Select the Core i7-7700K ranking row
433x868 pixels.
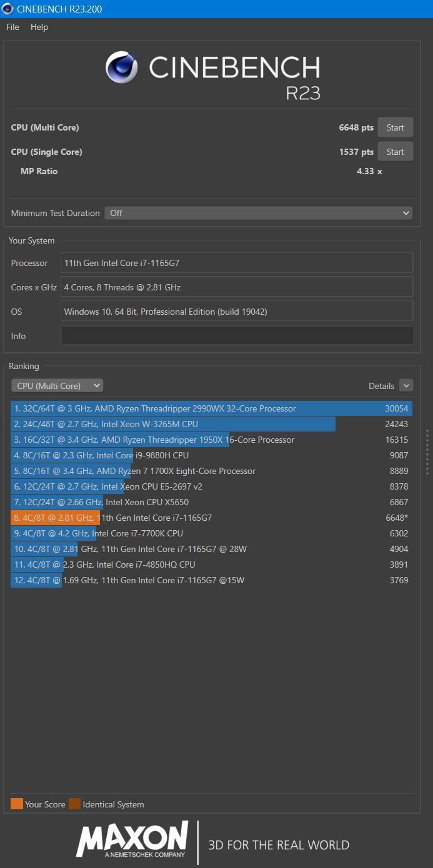pyautogui.click(x=212, y=533)
